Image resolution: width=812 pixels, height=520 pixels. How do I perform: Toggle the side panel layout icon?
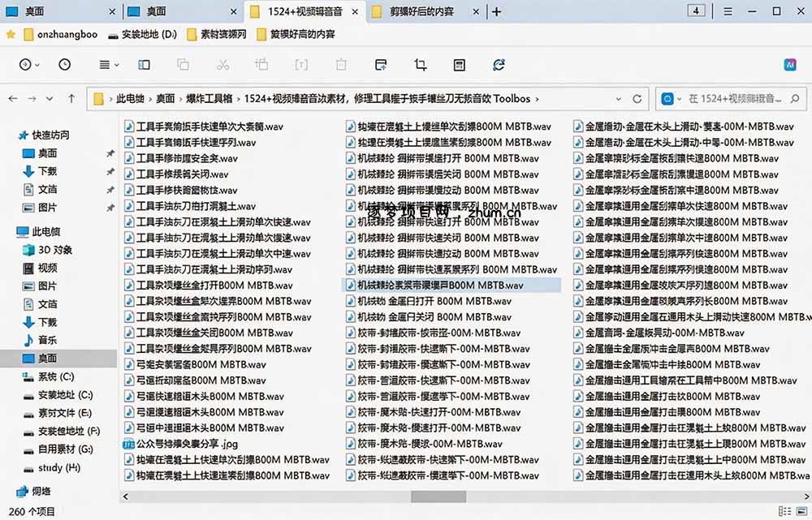click(x=144, y=65)
